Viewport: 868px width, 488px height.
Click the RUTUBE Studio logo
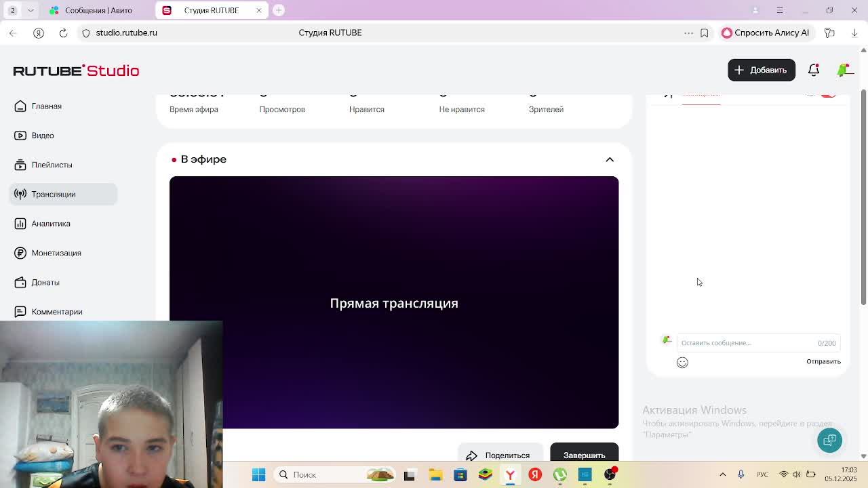[x=76, y=70]
